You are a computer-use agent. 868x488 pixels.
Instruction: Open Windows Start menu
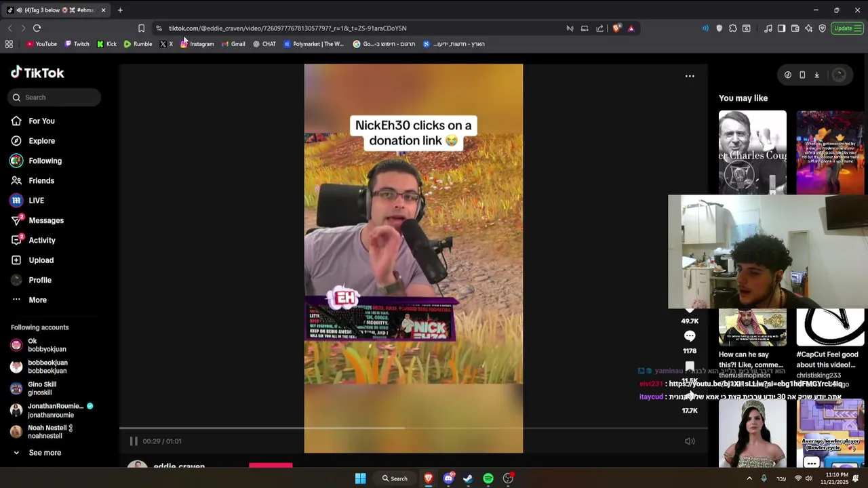point(360,479)
